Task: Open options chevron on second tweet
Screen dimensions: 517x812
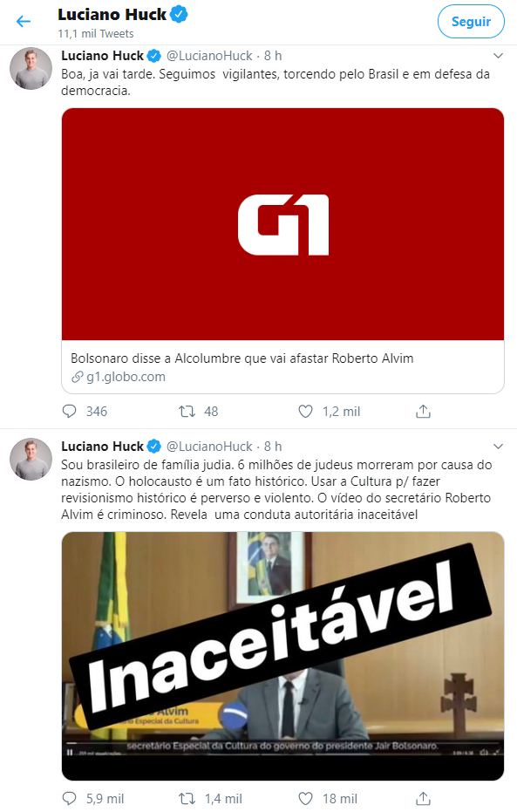Action: 498,446
